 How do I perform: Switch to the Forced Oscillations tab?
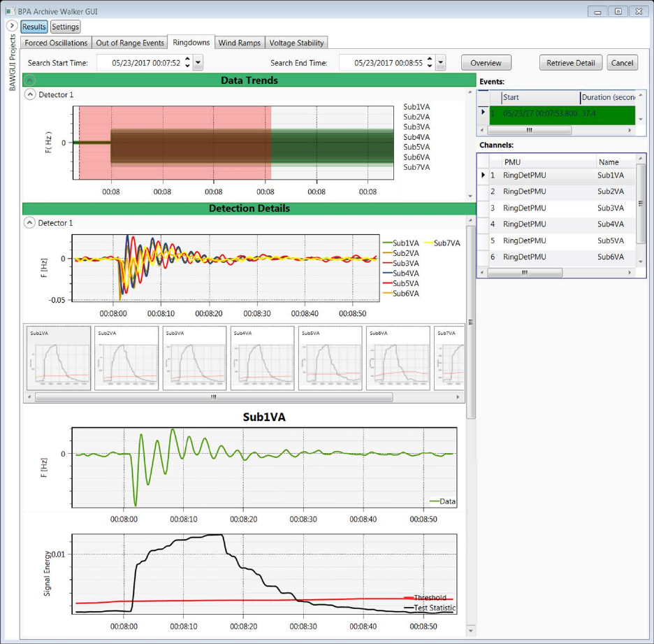point(56,43)
